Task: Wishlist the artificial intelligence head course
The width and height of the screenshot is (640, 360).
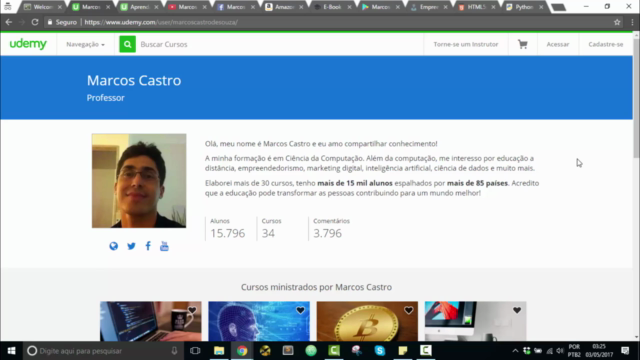Action: [300, 310]
